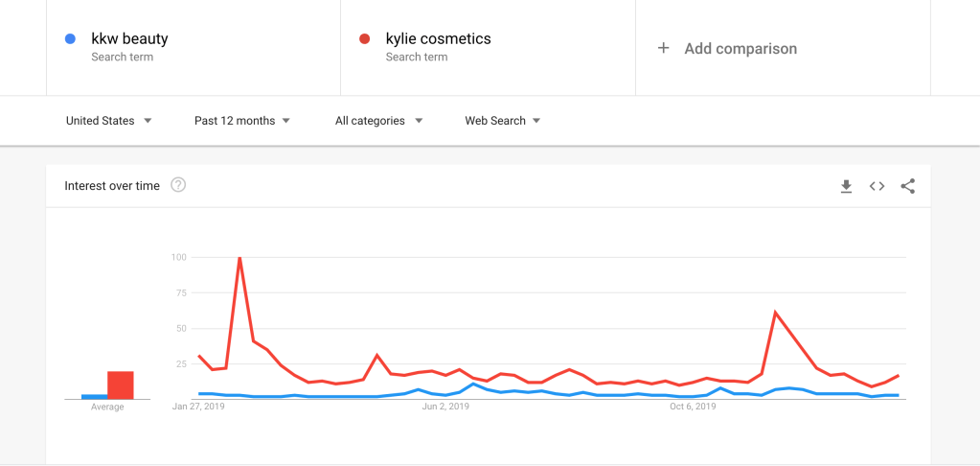Viewport: 980px width, 466px height.
Task: Click the Jun 2, 2019 axis label
Action: coord(445,407)
